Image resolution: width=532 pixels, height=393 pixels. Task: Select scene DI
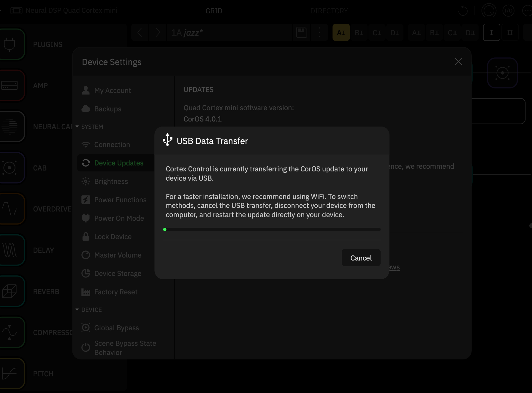pyautogui.click(x=395, y=32)
